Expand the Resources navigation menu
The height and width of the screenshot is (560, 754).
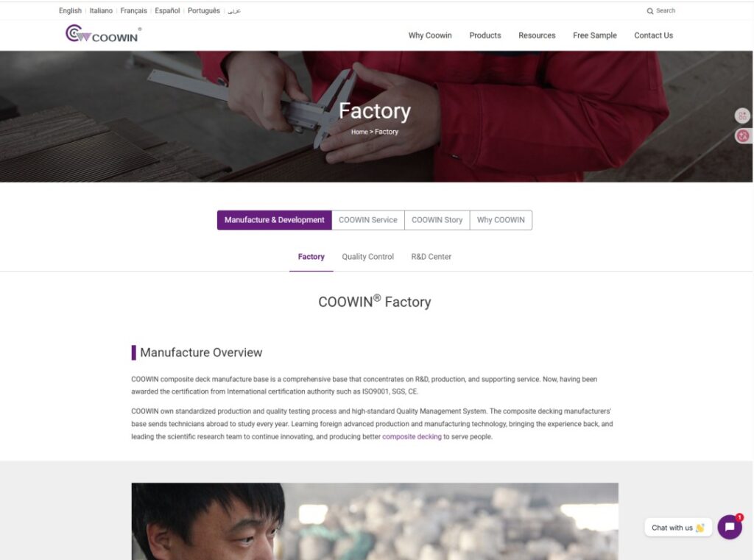click(537, 35)
